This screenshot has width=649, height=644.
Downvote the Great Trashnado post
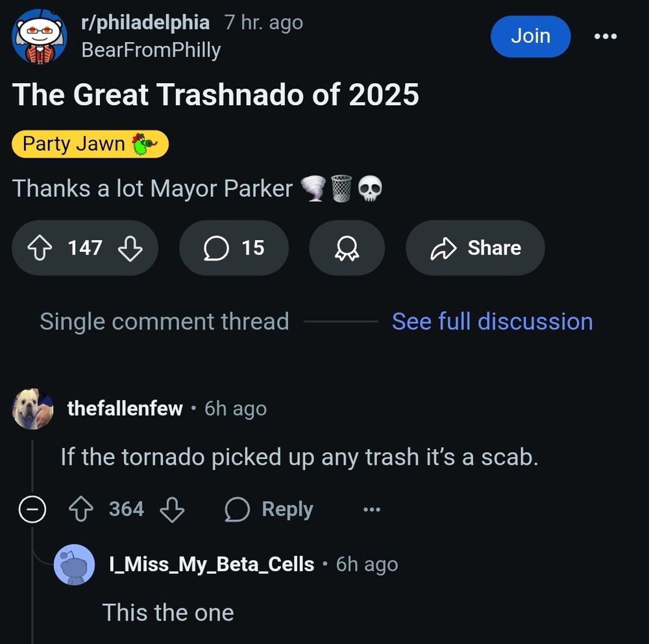[130, 248]
